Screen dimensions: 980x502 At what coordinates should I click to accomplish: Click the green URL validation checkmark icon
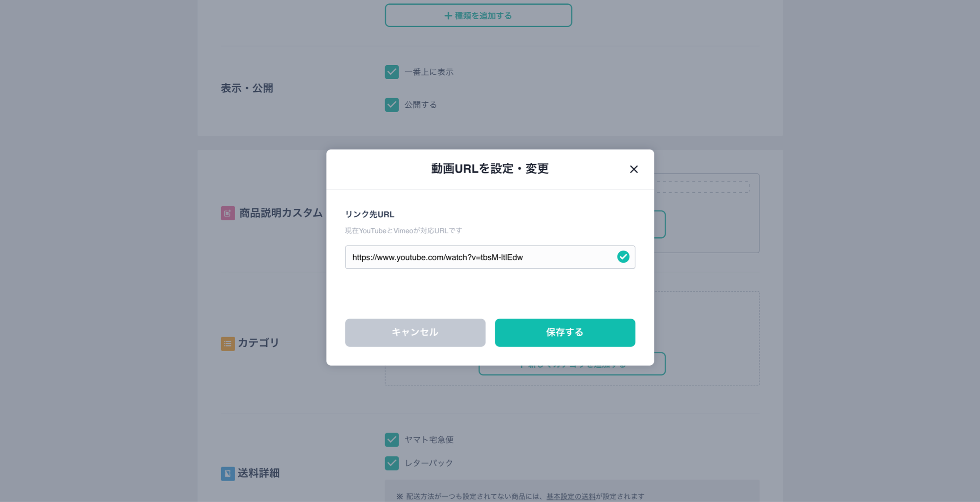(623, 257)
